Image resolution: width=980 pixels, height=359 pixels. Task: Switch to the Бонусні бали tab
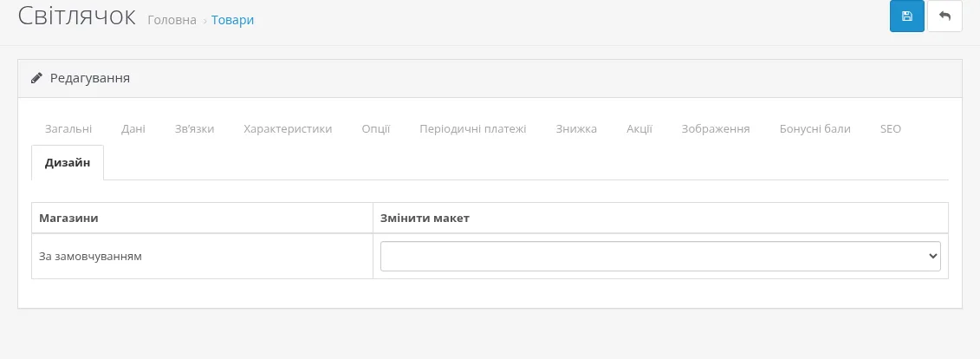pos(815,129)
